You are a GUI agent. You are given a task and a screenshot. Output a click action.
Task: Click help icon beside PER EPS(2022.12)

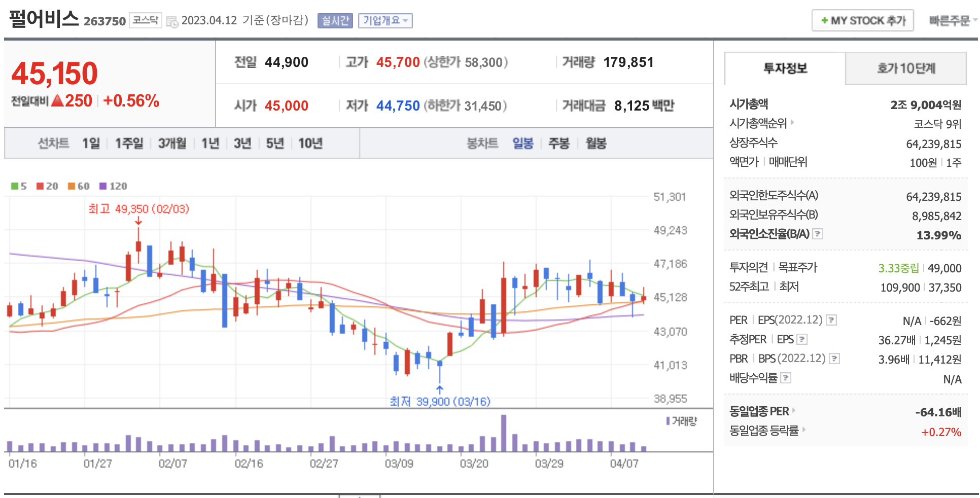pos(831,320)
